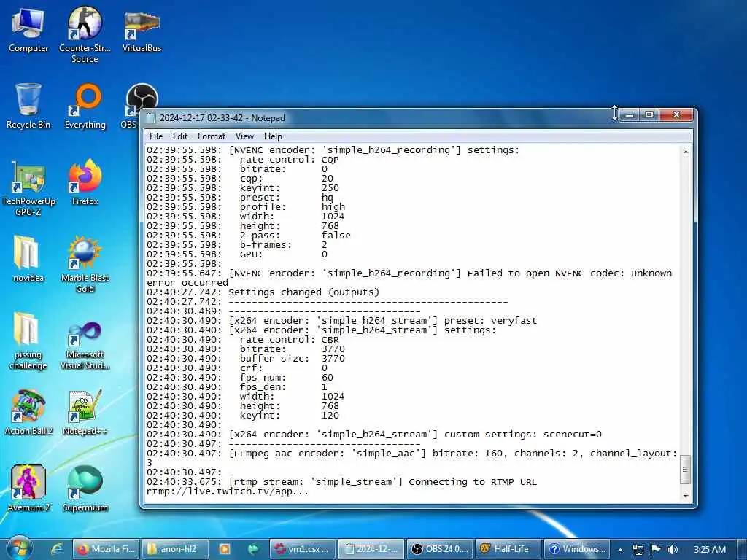The height and width of the screenshot is (560, 747).
Task: Click the 3:25 AM system clock
Action: point(709,550)
